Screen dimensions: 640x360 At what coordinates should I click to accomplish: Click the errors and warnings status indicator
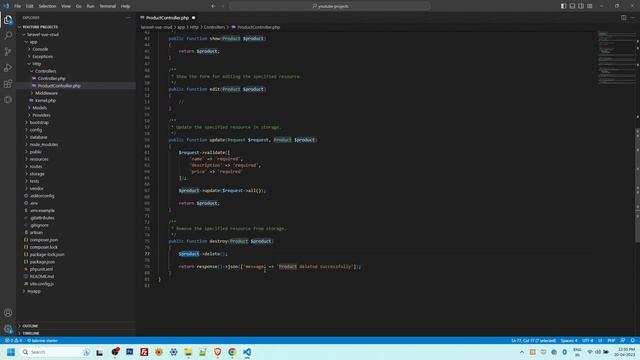(x=13, y=340)
